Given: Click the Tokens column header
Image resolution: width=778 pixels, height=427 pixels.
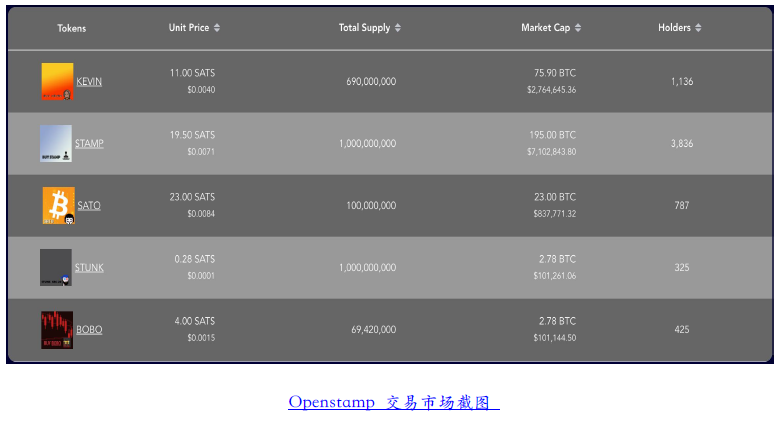Looking at the screenshot, I should tap(71, 28).
